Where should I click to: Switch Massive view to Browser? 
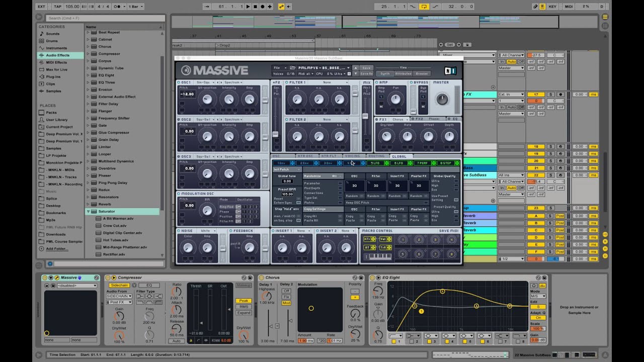click(422, 73)
